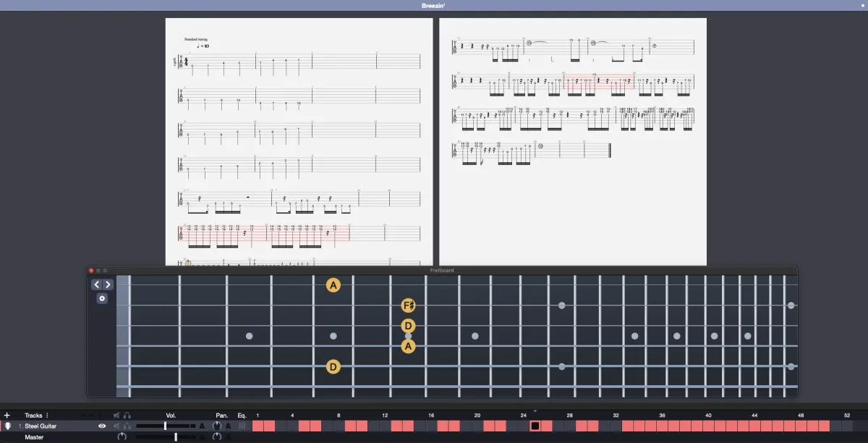868x443 pixels.
Task: Click the Steel Guitar pan knob
Action: tap(217, 426)
